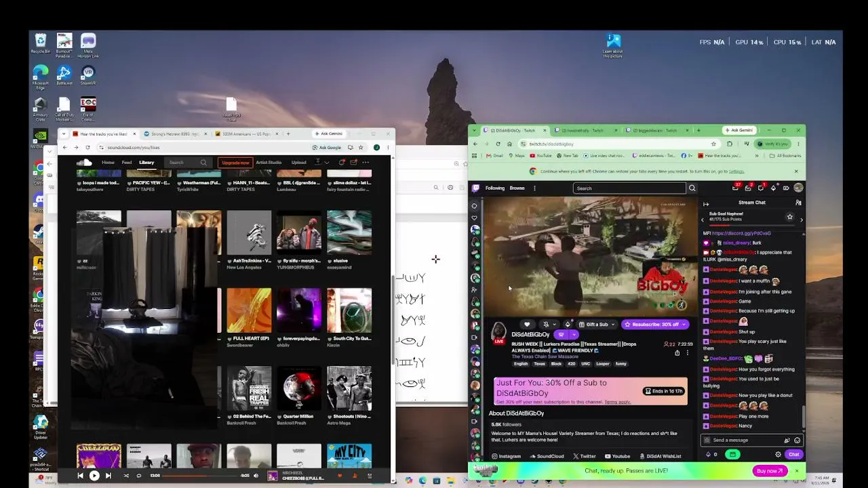Image resolution: width=868 pixels, height=488 pixels.
Task: Click the Twitch logo home icon
Action: [476, 188]
